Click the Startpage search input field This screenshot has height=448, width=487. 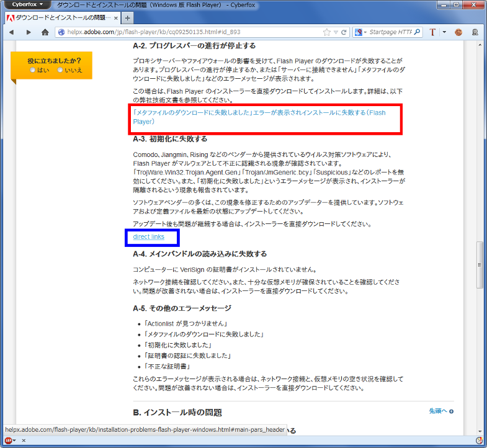pyautogui.click(x=391, y=32)
